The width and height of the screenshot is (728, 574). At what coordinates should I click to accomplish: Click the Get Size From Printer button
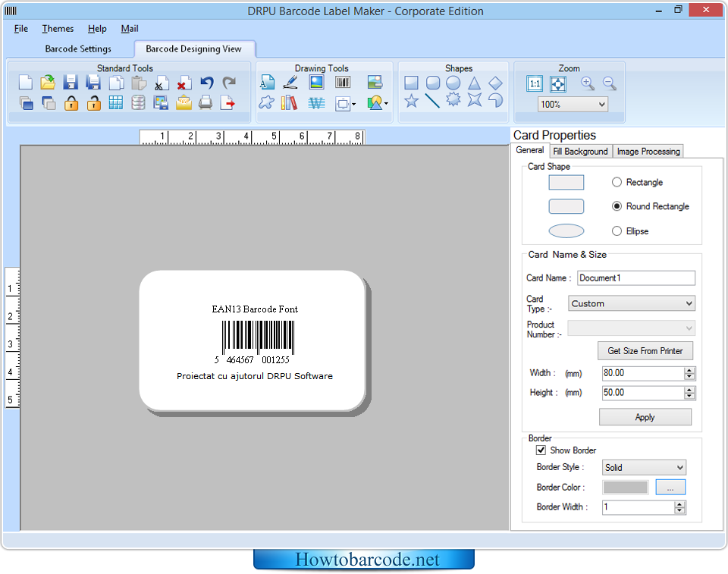645,351
